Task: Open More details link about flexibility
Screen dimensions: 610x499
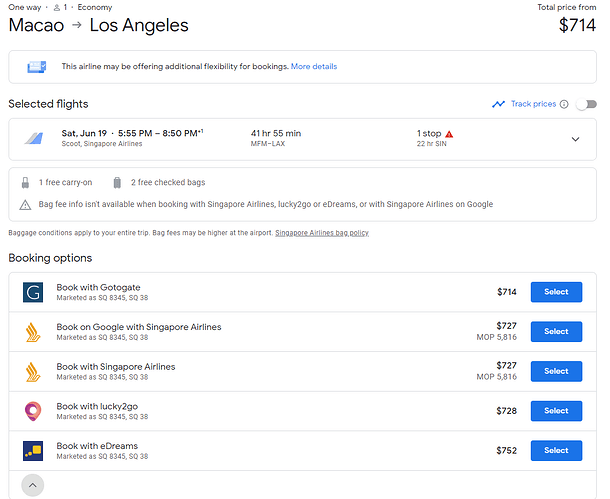Action: tap(314, 67)
